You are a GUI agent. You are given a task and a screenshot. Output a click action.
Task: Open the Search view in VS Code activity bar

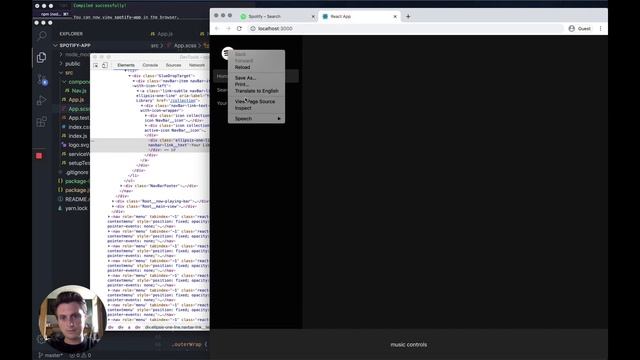coord(42,36)
